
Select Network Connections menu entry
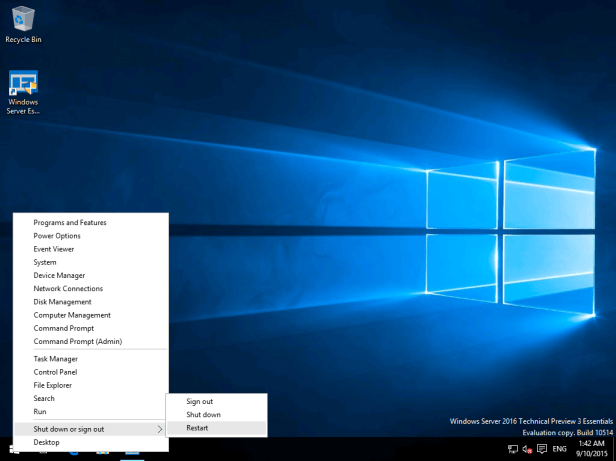(x=68, y=288)
